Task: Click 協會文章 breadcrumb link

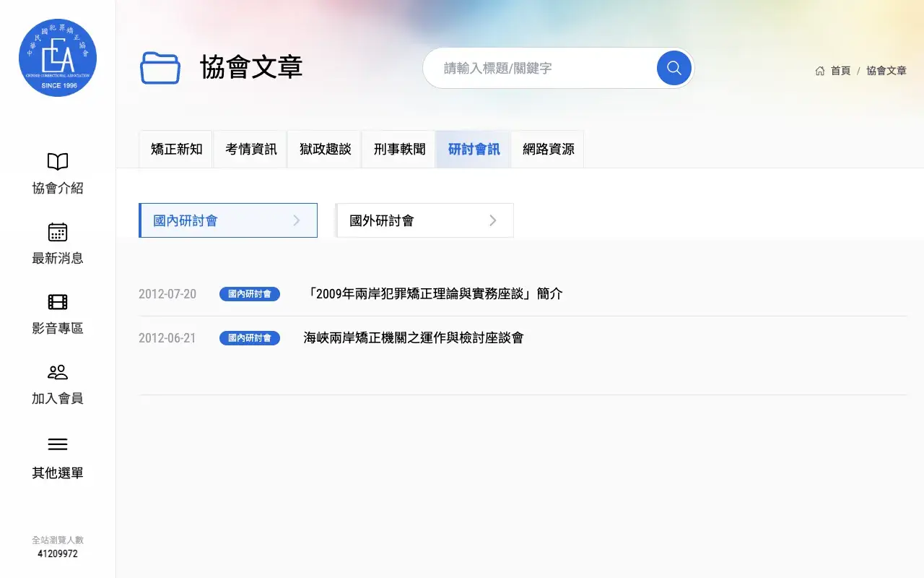Action: (x=886, y=71)
